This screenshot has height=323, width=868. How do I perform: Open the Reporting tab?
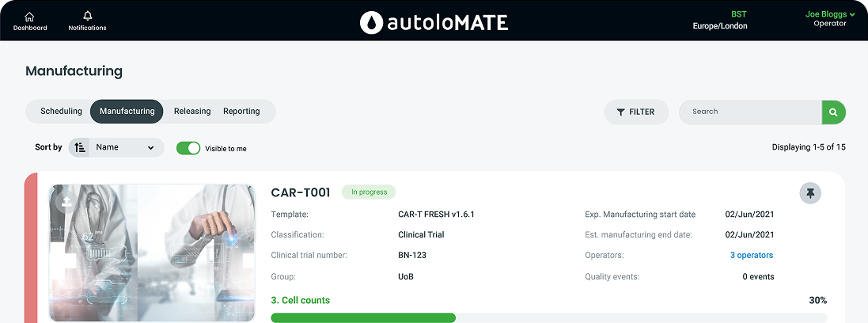coord(241,112)
